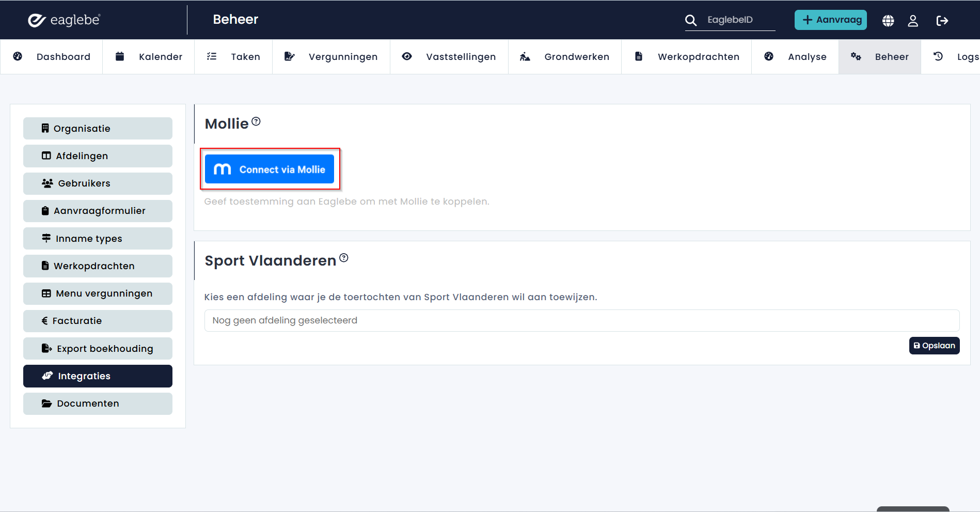Open the globe language selector
The image size is (980, 512).
pyautogui.click(x=888, y=21)
